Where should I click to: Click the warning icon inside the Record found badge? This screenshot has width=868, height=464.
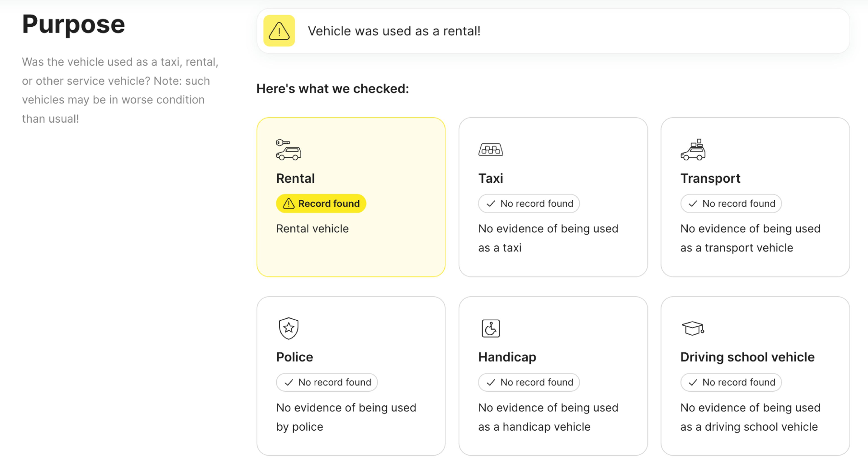coord(288,204)
